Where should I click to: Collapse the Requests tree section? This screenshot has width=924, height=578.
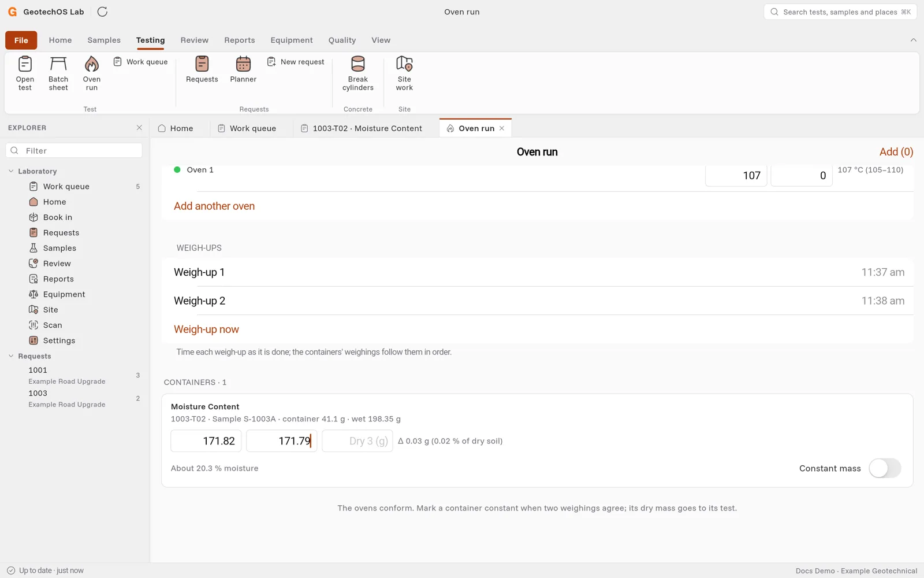[11, 356]
